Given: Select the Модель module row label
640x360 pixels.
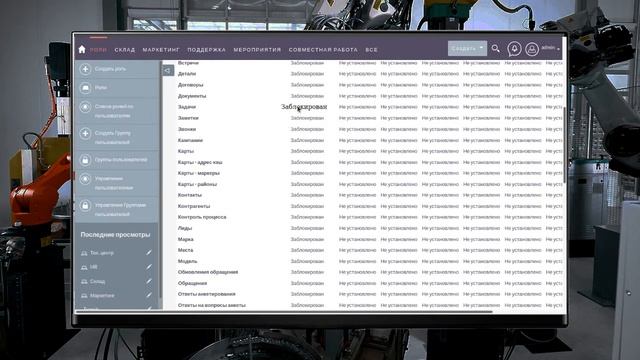Looking at the screenshot, I should (187, 261).
